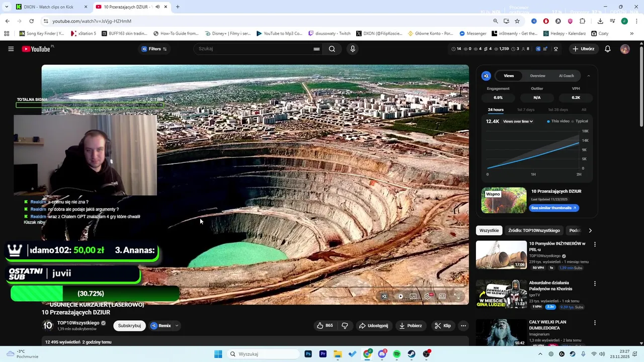This screenshot has height=362, width=644.
Task: Bookmark this page with the star icon
Action: (x=517, y=21)
